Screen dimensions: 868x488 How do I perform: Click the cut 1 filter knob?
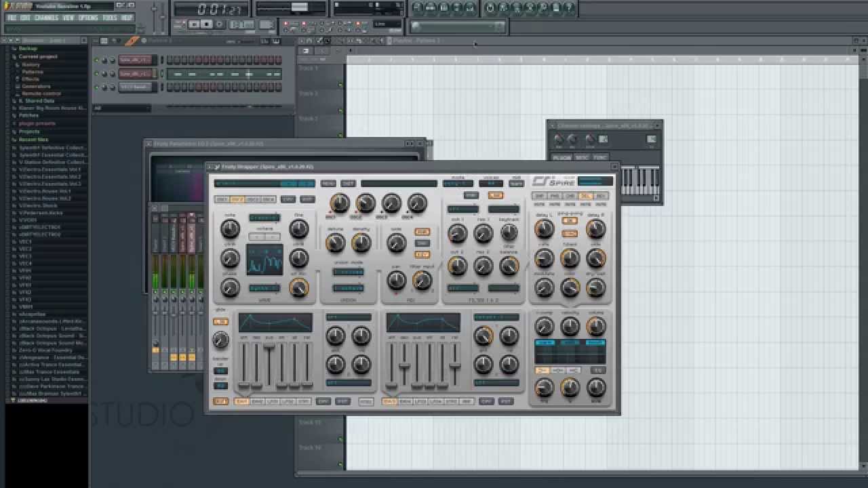pos(458,233)
